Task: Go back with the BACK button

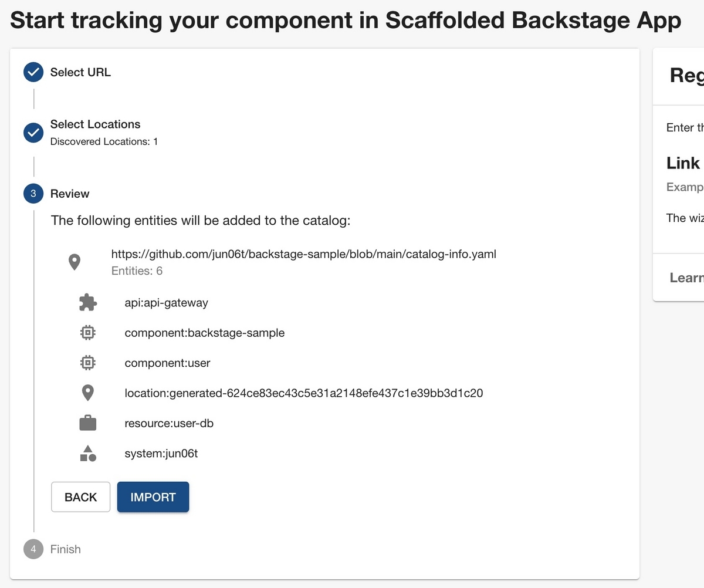Action: point(80,497)
